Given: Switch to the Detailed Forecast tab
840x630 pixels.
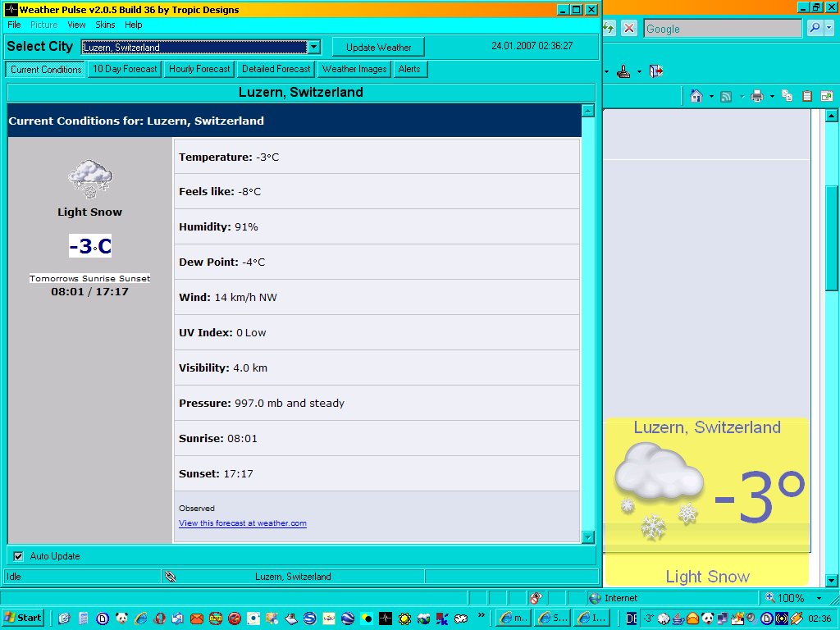Looking at the screenshot, I should 276,69.
